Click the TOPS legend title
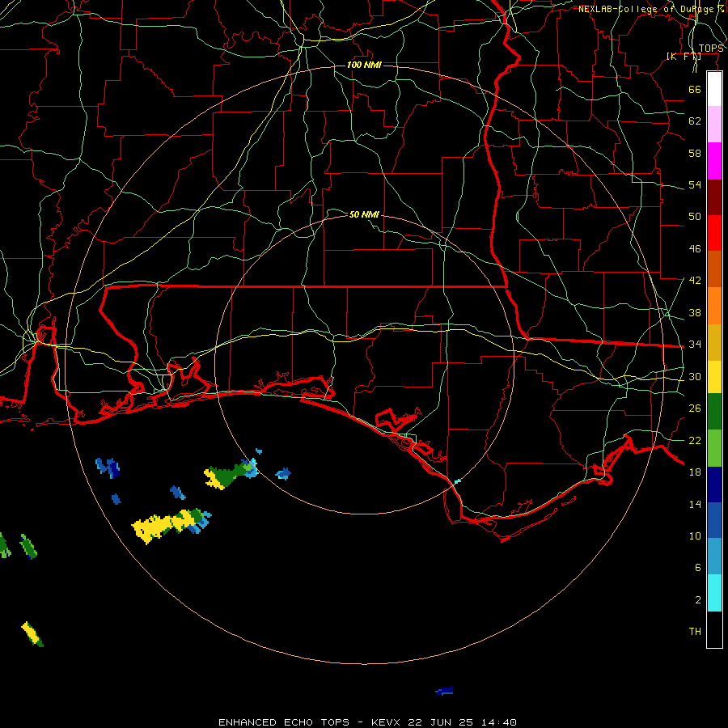The width and height of the screenshot is (728, 728). [x=711, y=49]
